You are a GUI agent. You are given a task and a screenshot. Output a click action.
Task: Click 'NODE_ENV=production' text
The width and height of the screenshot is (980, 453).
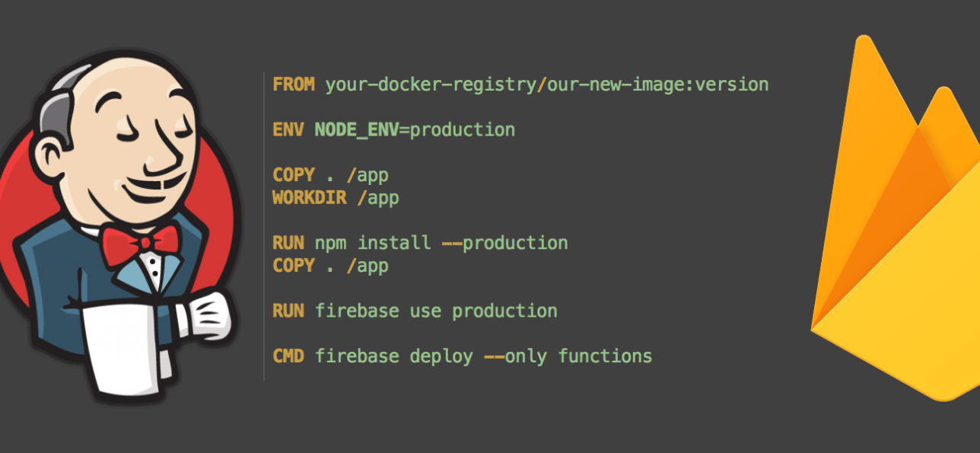pos(415,129)
